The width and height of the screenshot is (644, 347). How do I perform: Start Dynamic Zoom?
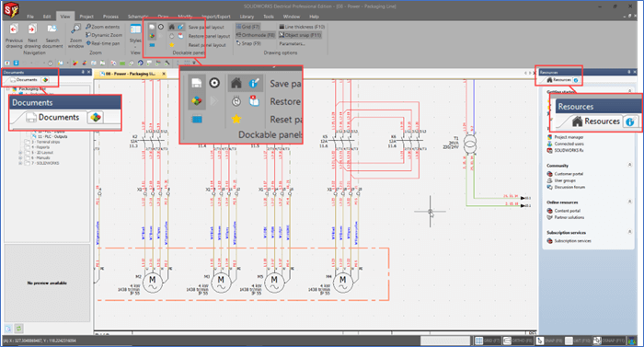pyautogui.click(x=104, y=35)
